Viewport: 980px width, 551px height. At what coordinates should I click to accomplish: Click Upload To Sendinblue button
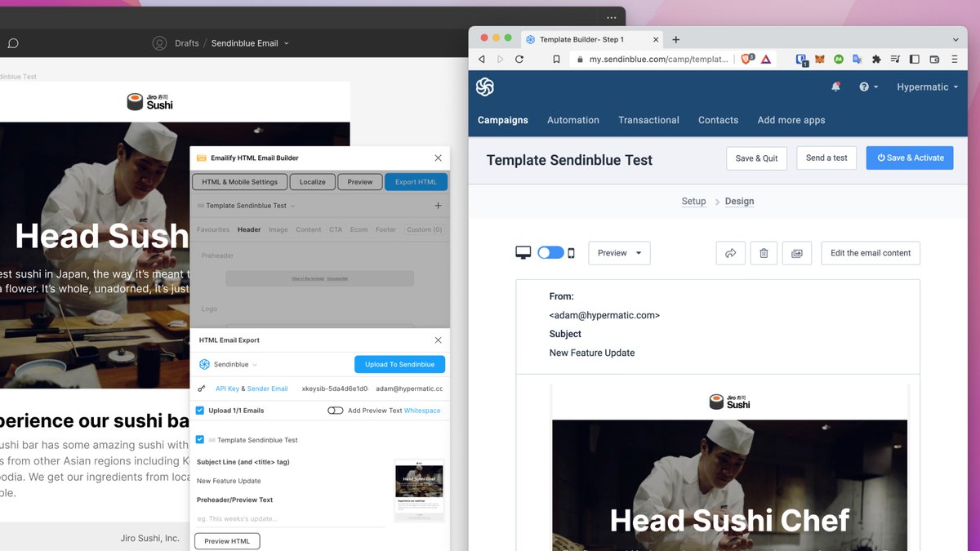pos(399,364)
